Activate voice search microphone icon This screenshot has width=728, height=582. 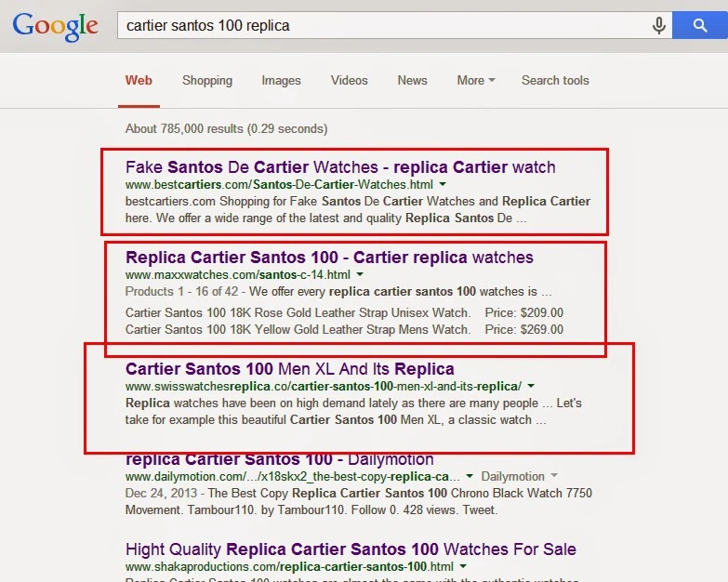658,25
